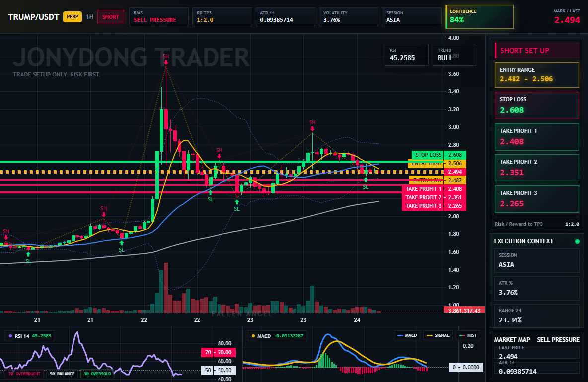Click the red SHORT direction badge

pyautogui.click(x=111, y=17)
